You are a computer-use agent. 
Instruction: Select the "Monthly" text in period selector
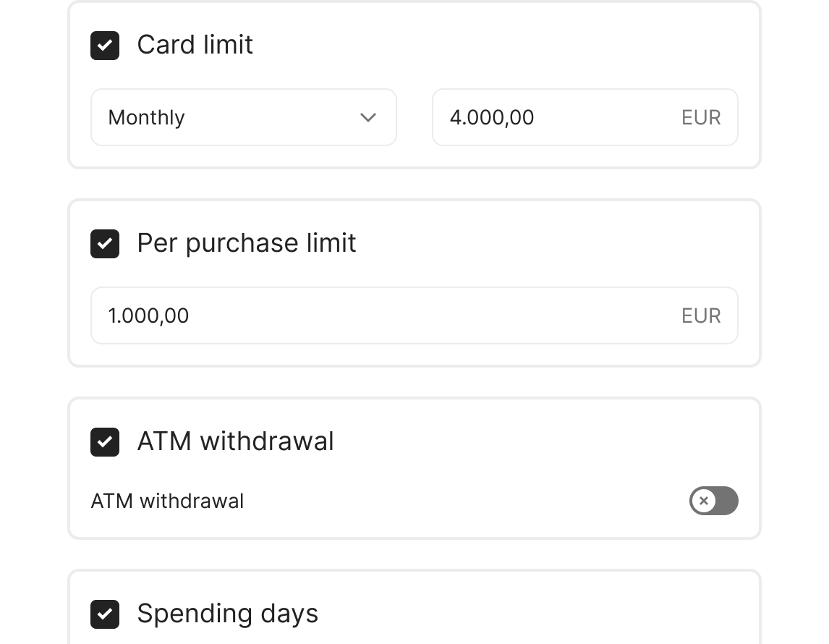pos(146,117)
